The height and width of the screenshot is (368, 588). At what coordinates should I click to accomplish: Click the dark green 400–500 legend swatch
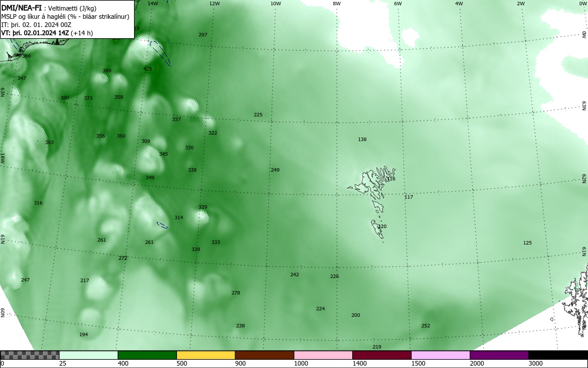[147, 355]
